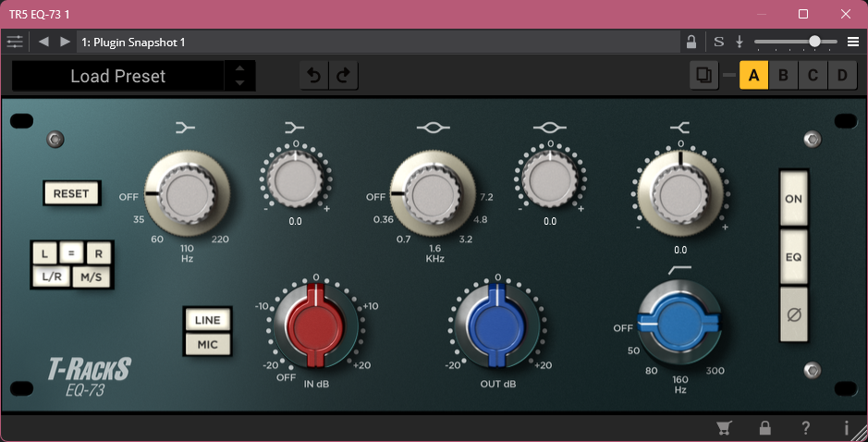Click the red IN dB knob
Viewport: 868px width, 442px height.
(x=315, y=325)
